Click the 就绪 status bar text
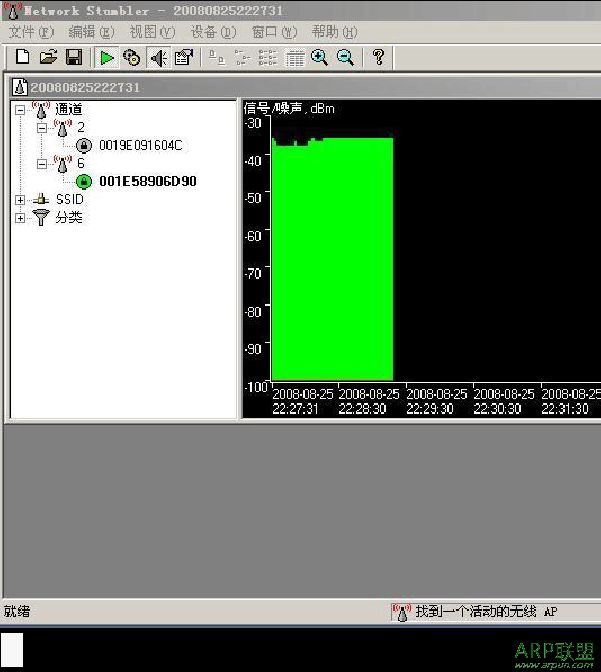This screenshot has width=601, height=672. pos(17,611)
